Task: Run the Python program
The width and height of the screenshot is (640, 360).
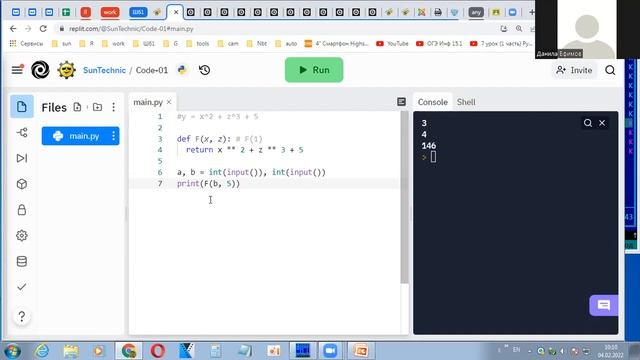Action: [314, 70]
